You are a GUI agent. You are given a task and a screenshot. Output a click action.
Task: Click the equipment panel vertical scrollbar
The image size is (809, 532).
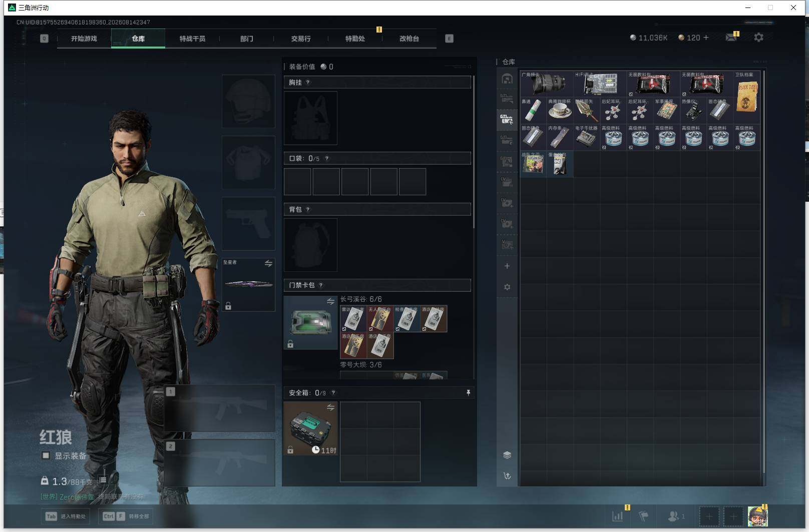point(474,153)
